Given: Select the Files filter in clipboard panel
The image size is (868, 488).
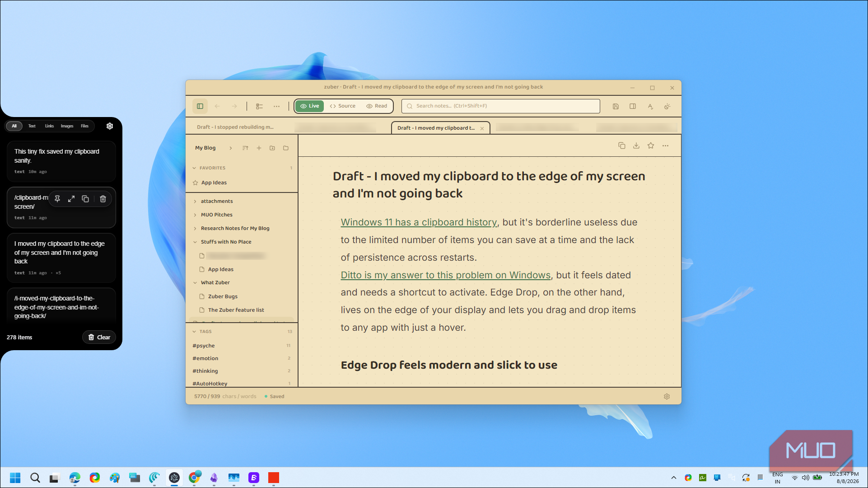Looking at the screenshot, I should tap(84, 126).
